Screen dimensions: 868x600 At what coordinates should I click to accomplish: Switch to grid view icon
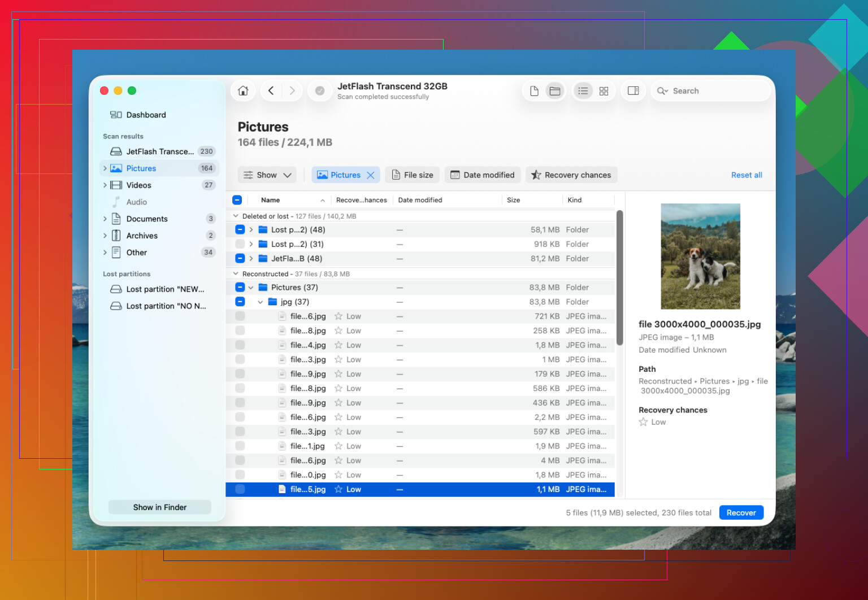click(604, 91)
